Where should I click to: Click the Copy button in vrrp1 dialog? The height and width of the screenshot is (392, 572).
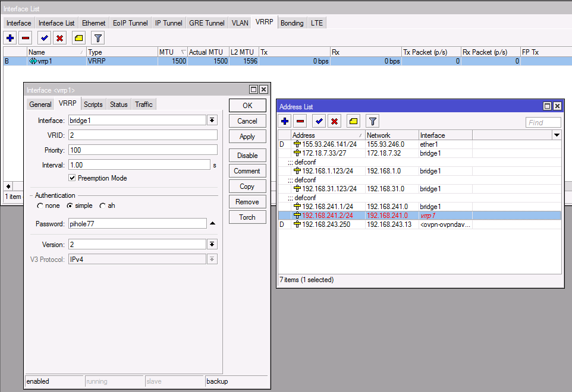click(x=247, y=186)
